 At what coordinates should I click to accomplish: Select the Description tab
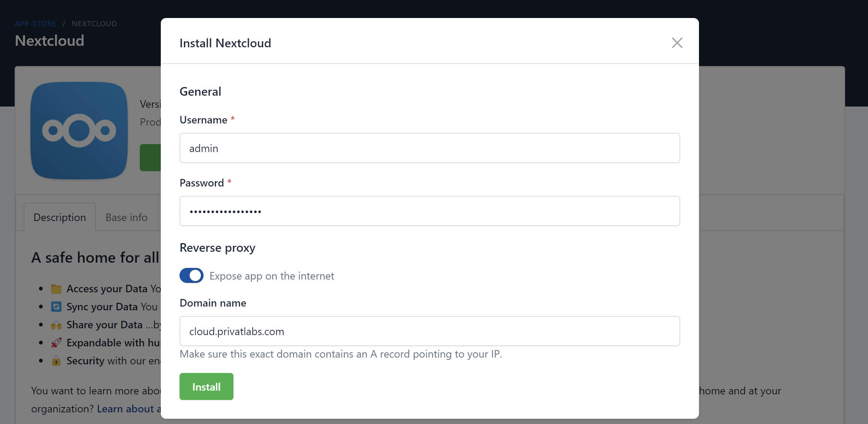coord(60,217)
